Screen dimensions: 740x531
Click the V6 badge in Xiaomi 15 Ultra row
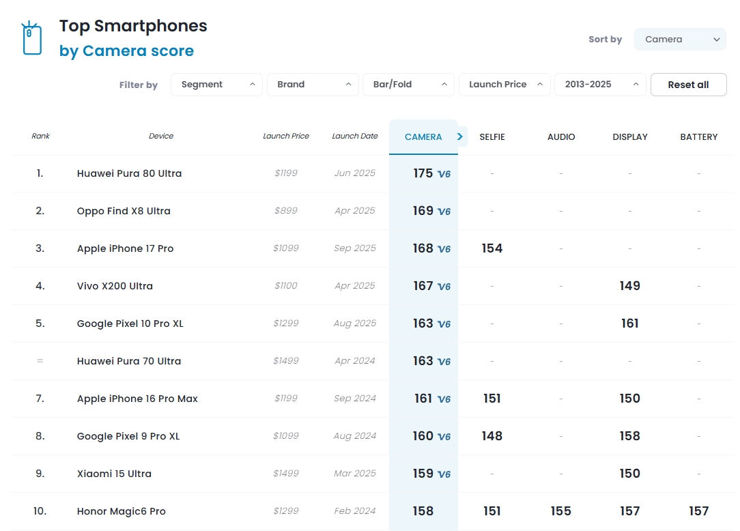click(445, 474)
